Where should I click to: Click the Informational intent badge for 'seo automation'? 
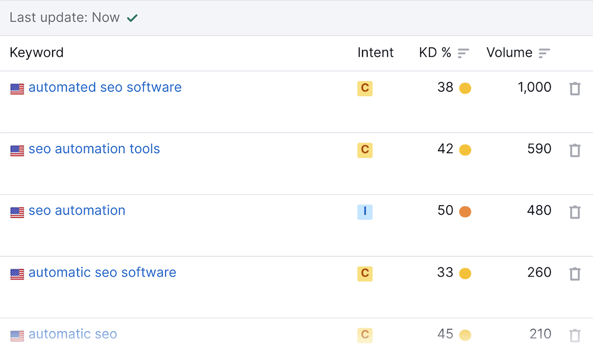365,212
